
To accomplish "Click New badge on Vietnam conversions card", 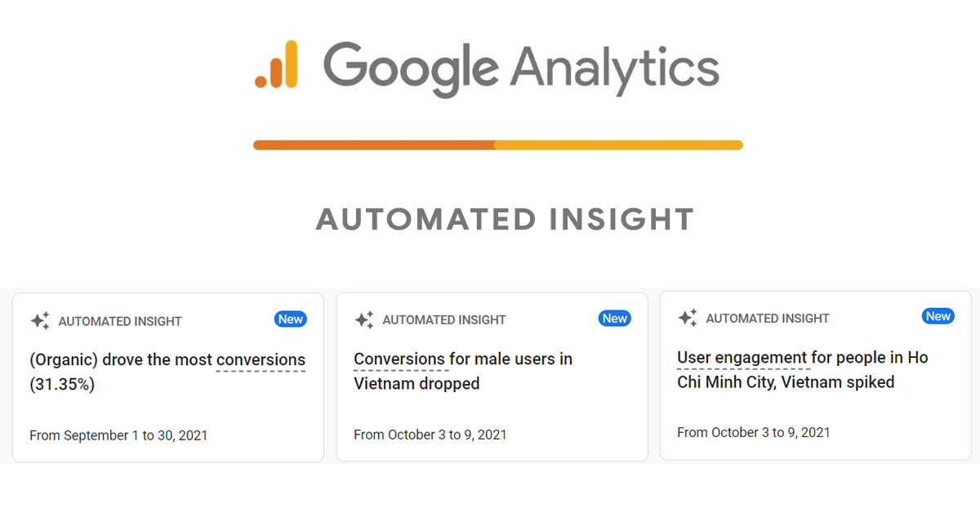I will (615, 319).
